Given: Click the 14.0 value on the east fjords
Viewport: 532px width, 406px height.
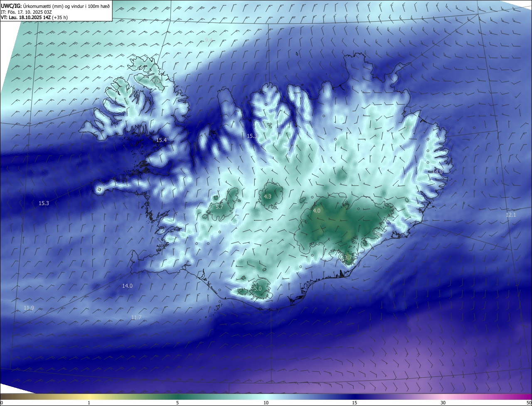Looking at the screenshot, I should pyautogui.click(x=438, y=171).
